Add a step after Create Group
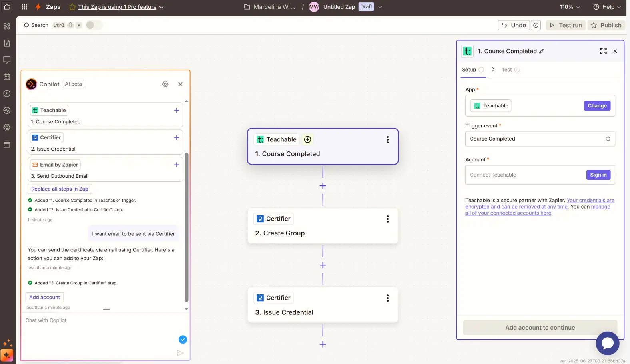 pos(323,265)
